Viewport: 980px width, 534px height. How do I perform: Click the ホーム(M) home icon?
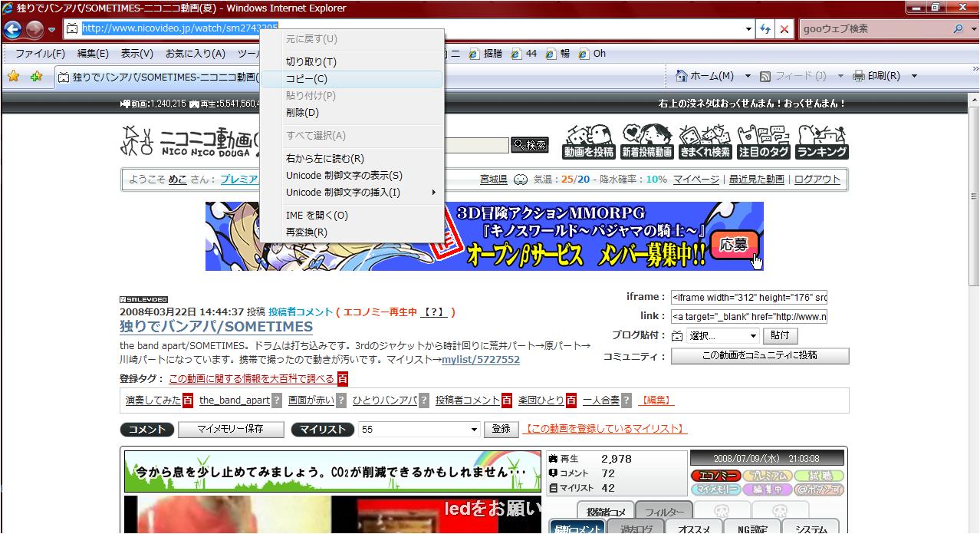681,76
